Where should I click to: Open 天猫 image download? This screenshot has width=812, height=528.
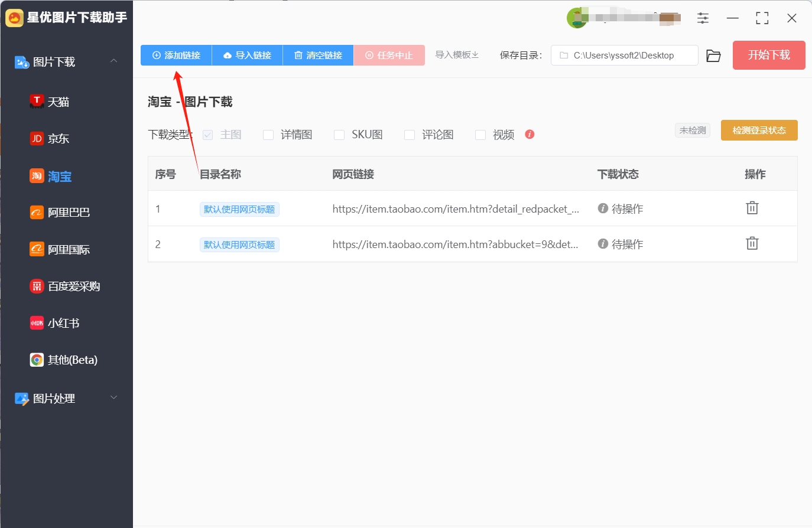click(50, 102)
